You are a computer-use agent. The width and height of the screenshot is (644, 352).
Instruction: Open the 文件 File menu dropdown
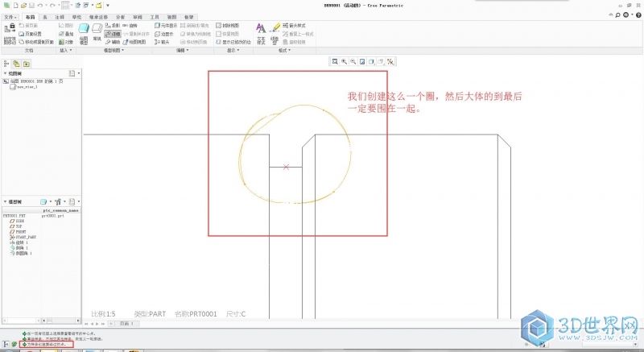pyautogui.click(x=10, y=17)
